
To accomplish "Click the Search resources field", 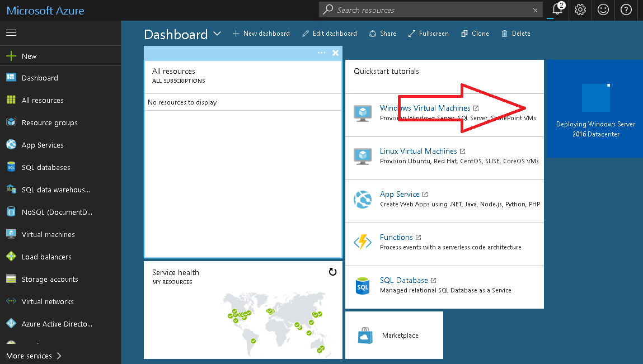I will (431, 10).
